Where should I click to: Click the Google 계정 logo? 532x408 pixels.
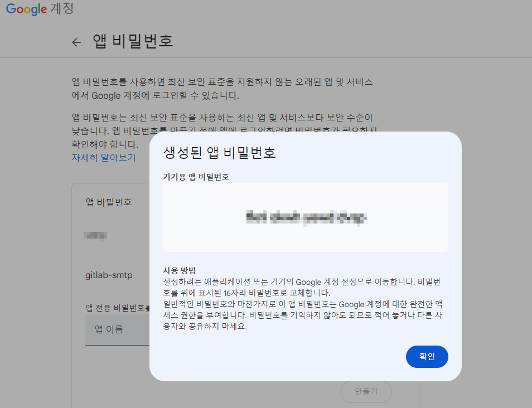coord(40,9)
